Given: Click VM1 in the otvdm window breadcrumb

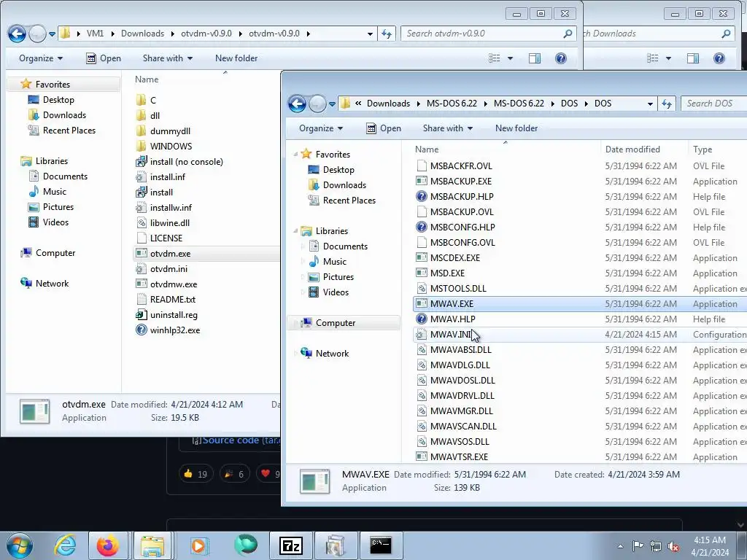Looking at the screenshot, I should pyautogui.click(x=95, y=34).
